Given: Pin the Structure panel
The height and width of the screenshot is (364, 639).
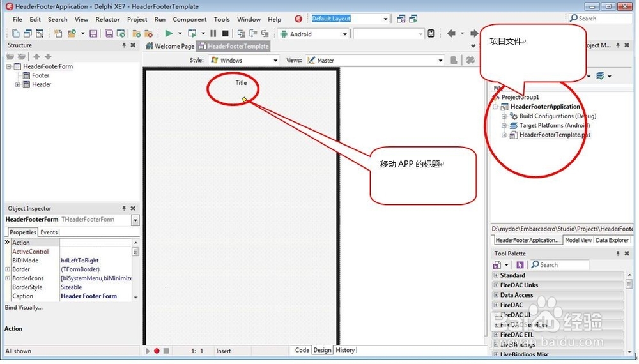Looking at the screenshot, I should (124, 45).
